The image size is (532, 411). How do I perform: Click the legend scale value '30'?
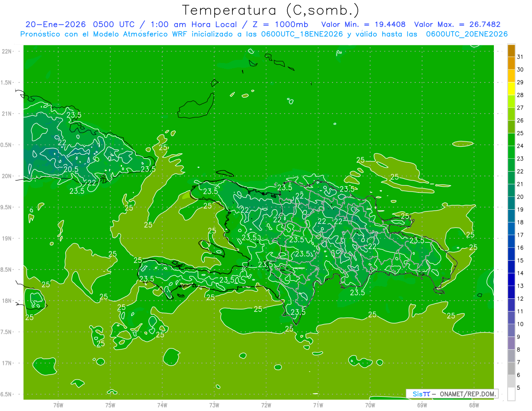coord(520,70)
